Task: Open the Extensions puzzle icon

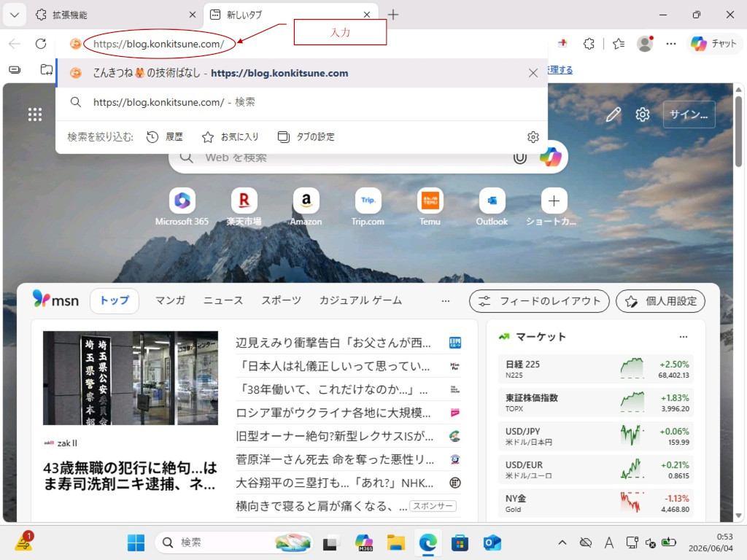Action: pos(589,44)
